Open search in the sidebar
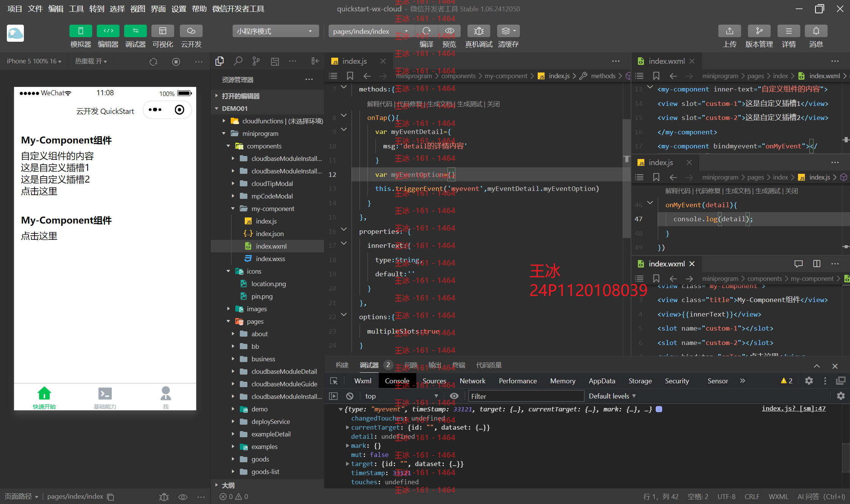 [238, 61]
